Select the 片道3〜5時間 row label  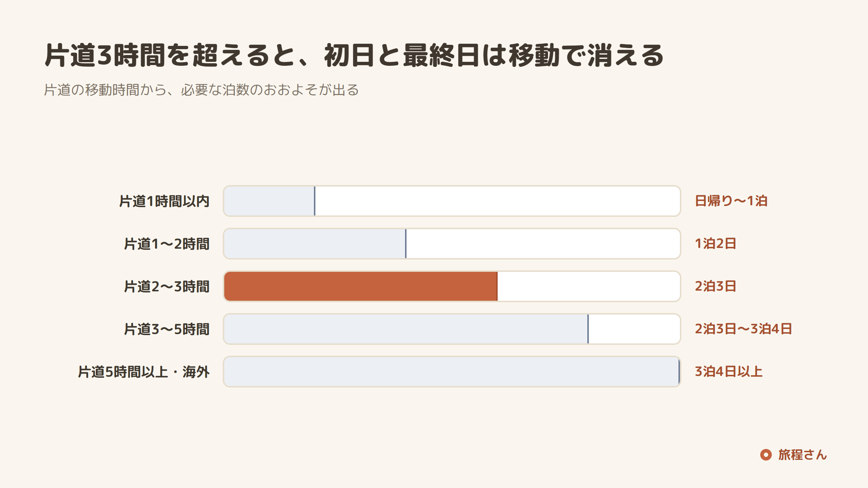tap(167, 329)
